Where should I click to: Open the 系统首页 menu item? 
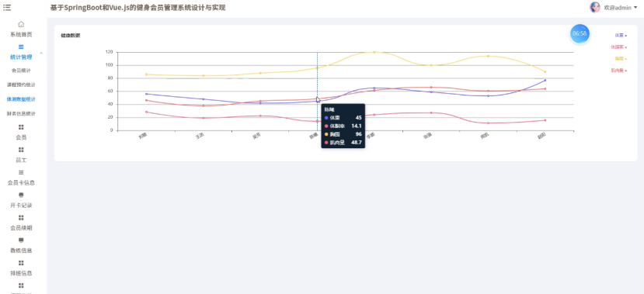coord(21,34)
